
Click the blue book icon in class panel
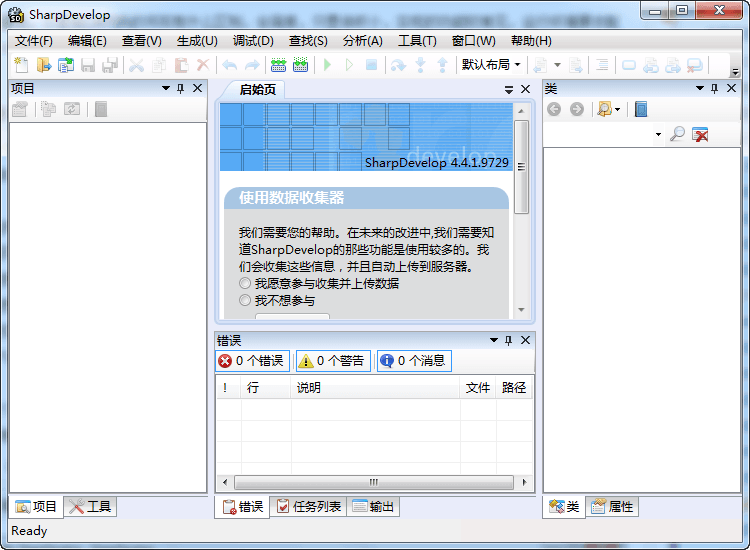641,109
